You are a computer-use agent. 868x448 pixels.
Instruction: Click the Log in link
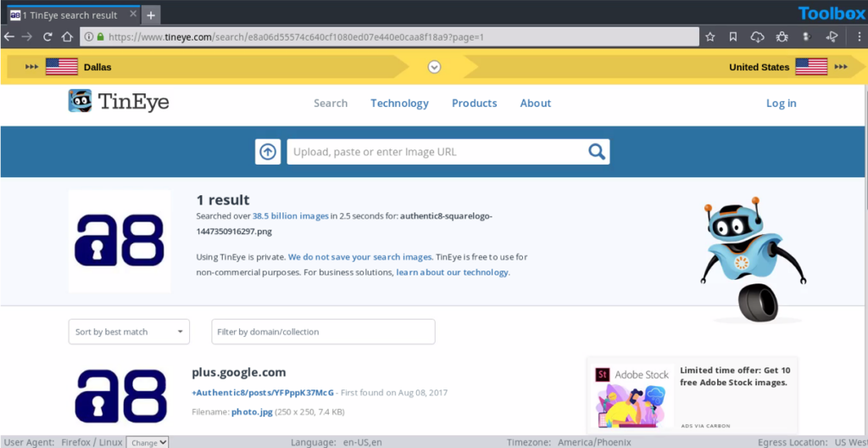(x=781, y=104)
